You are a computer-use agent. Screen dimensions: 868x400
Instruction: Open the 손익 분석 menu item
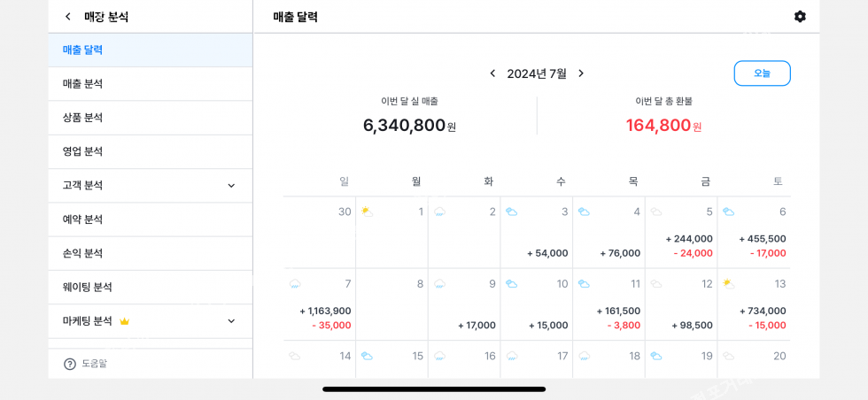[83, 253]
